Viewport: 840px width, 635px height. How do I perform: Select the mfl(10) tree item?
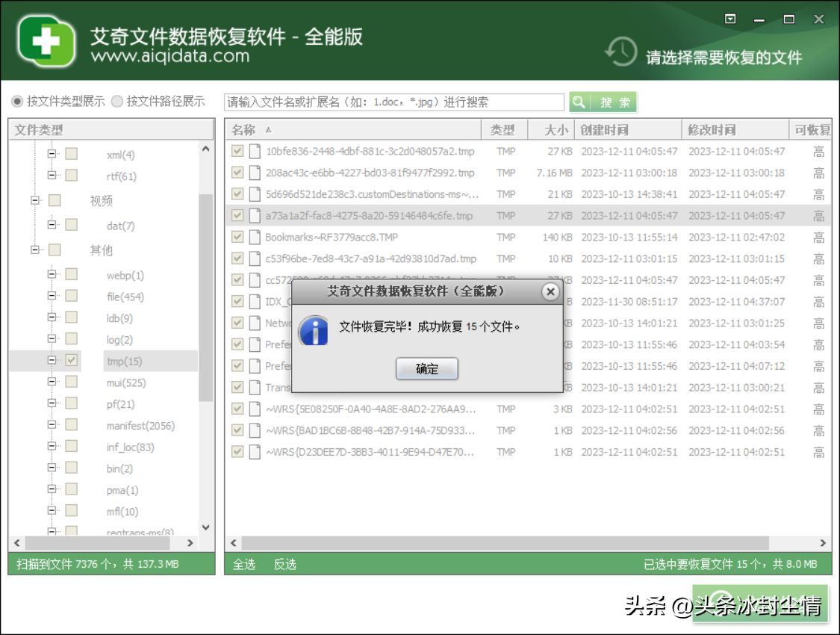[x=122, y=511]
